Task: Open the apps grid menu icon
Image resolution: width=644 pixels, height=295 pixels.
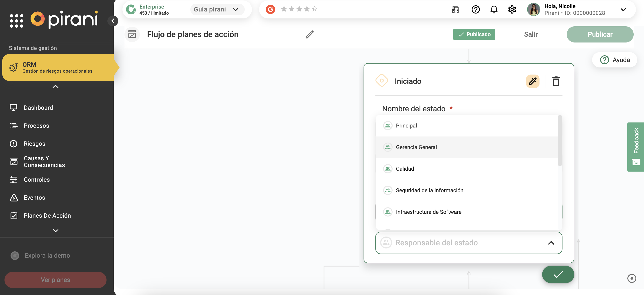Action: click(16, 20)
